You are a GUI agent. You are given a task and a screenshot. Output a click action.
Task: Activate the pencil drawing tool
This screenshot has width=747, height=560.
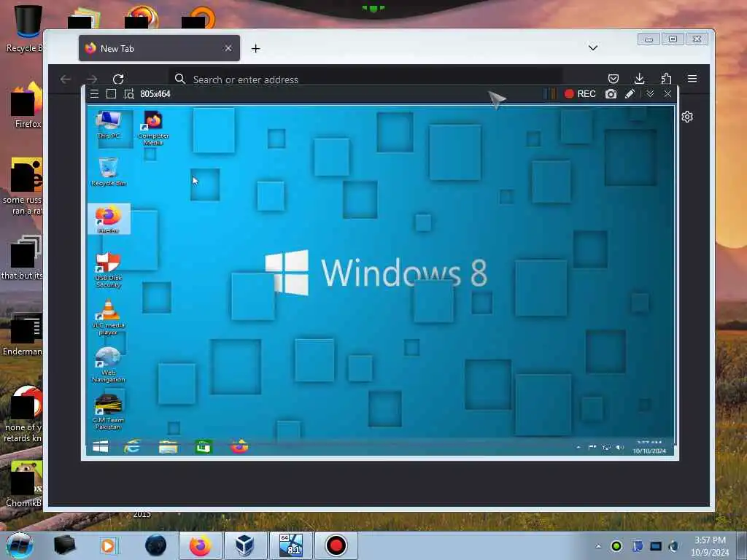[630, 94]
